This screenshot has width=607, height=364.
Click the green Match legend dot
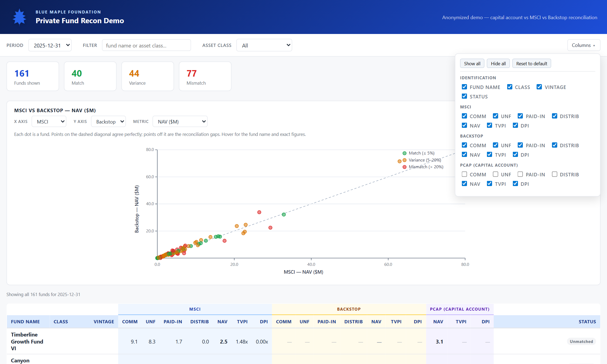coord(404,153)
